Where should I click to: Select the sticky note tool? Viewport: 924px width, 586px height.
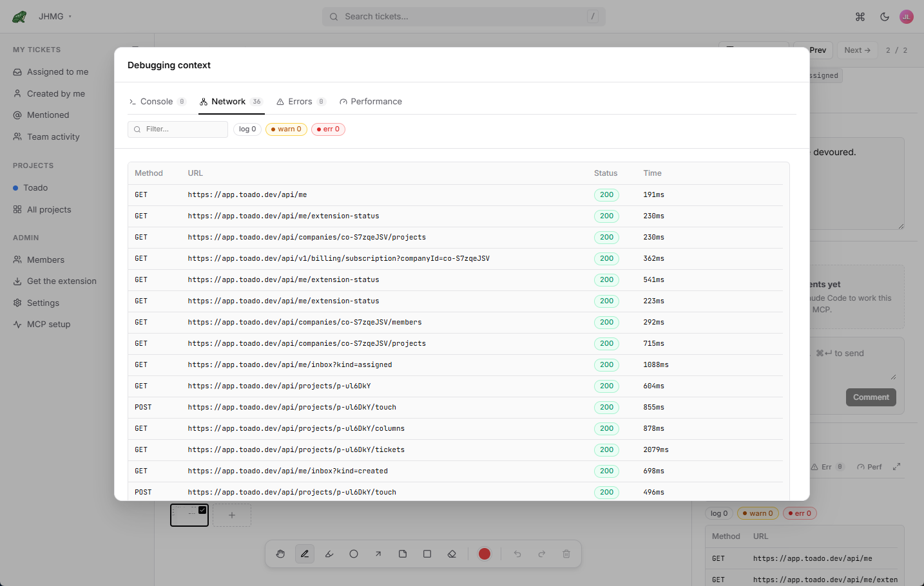(403, 554)
